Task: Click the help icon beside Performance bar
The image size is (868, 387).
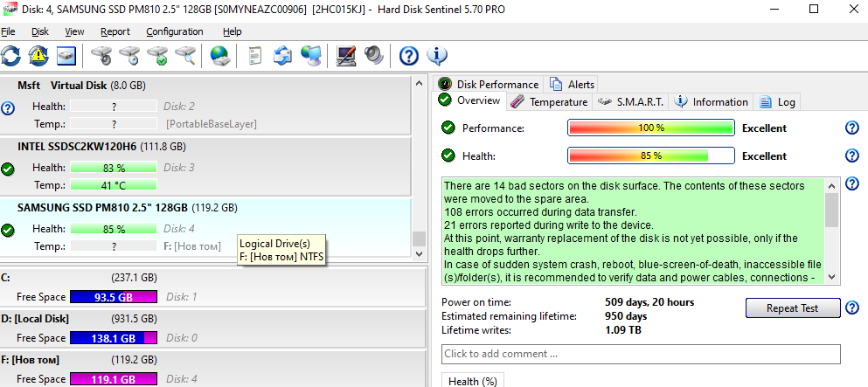Action: 852,128
